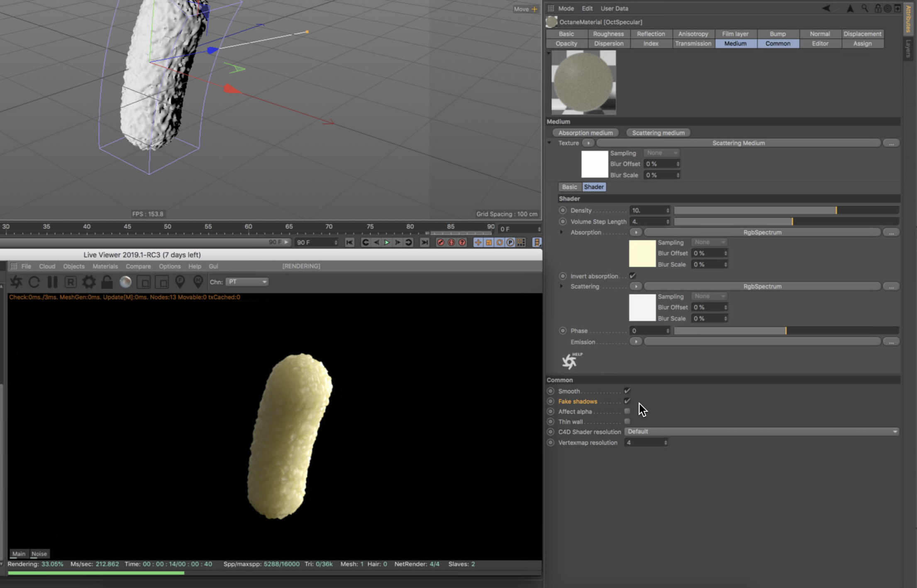The height and width of the screenshot is (588, 917).
Task: Open the Chn PT channel dropdown
Action: pyautogui.click(x=247, y=282)
